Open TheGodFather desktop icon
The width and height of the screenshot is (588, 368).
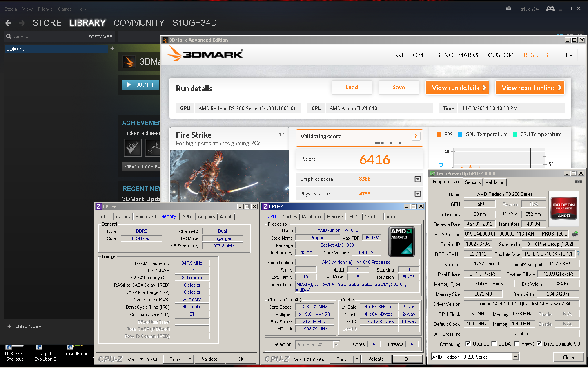point(76,351)
